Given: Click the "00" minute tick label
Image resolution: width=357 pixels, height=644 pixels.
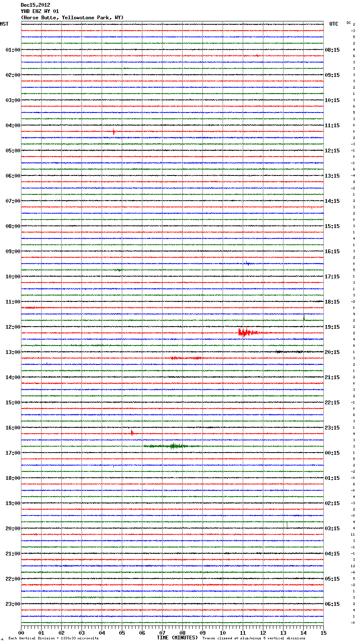Looking at the screenshot, I should click(x=21, y=633).
